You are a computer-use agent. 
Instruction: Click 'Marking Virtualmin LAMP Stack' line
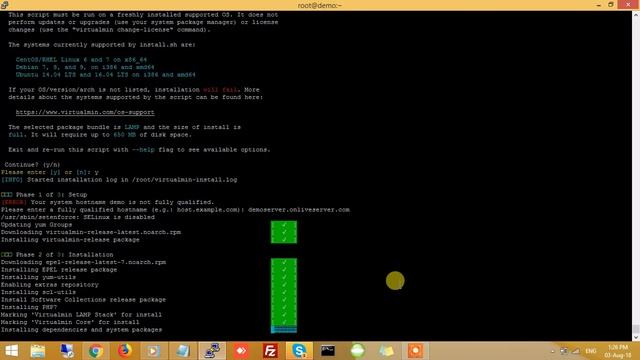[x=81, y=315]
